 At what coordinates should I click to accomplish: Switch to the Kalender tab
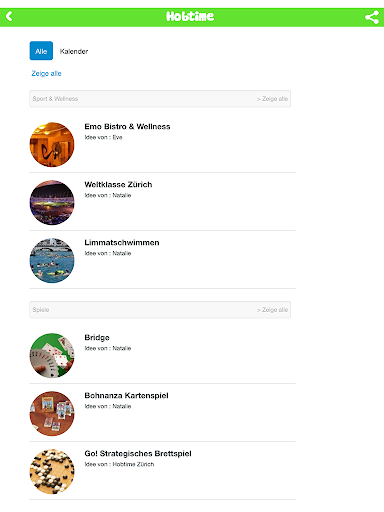[74, 51]
